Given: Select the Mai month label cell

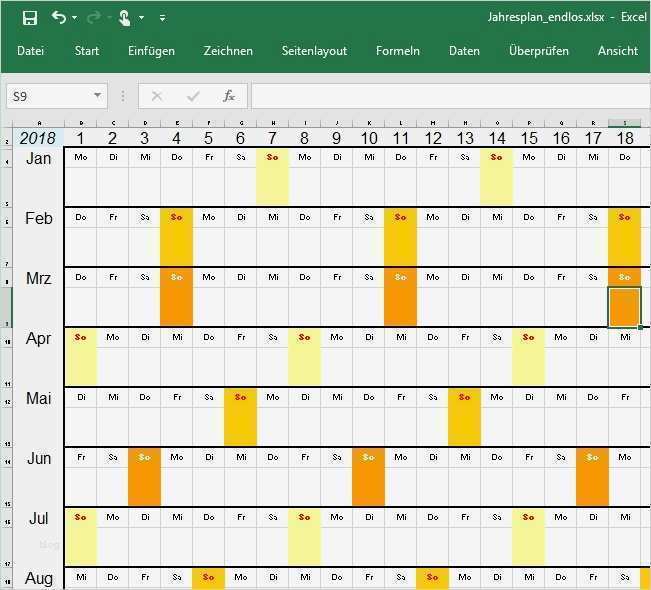Looking at the screenshot, I should [x=39, y=398].
